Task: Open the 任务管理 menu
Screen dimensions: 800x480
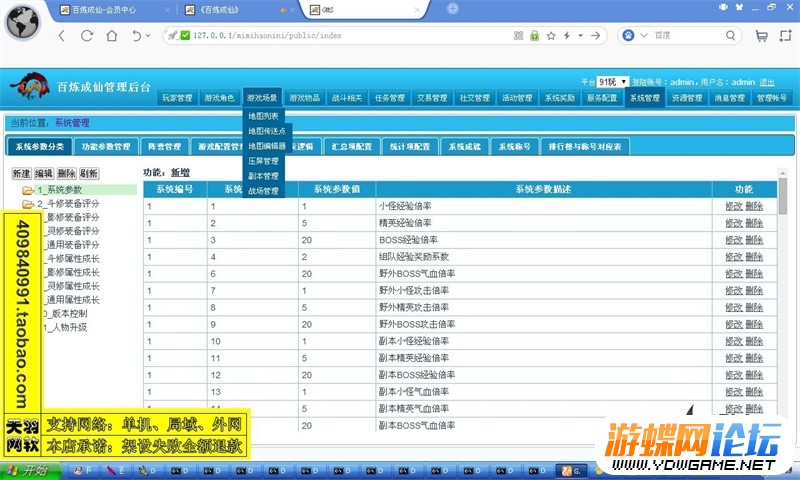Action: pos(390,98)
